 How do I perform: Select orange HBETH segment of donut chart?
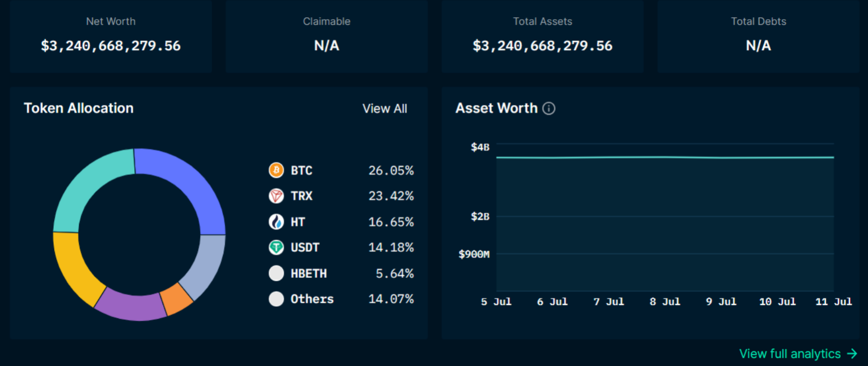pos(177,299)
